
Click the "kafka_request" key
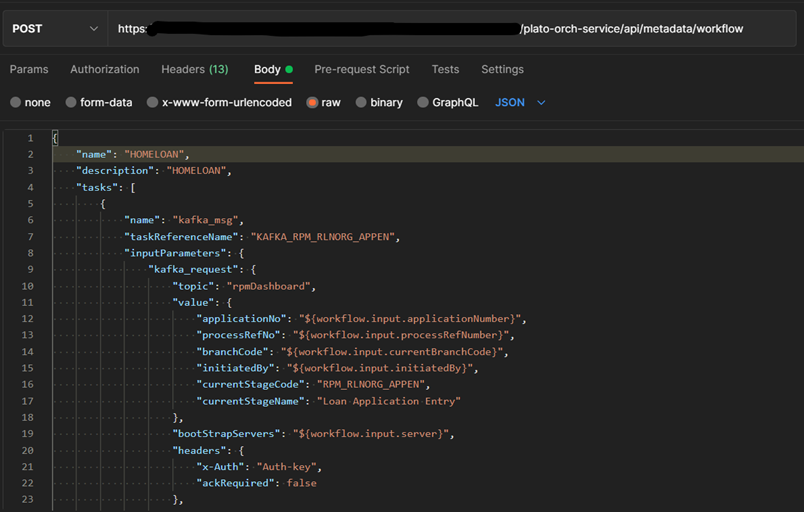point(194,270)
